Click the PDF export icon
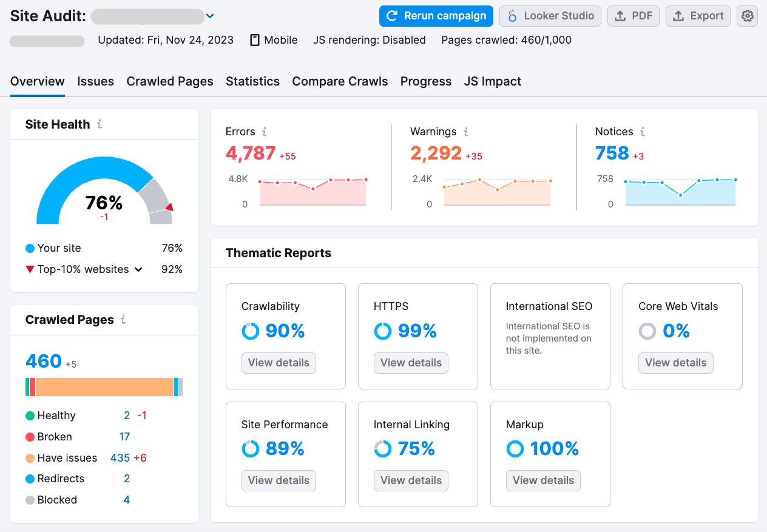This screenshot has width=767, height=532. (x=620, y=16)
